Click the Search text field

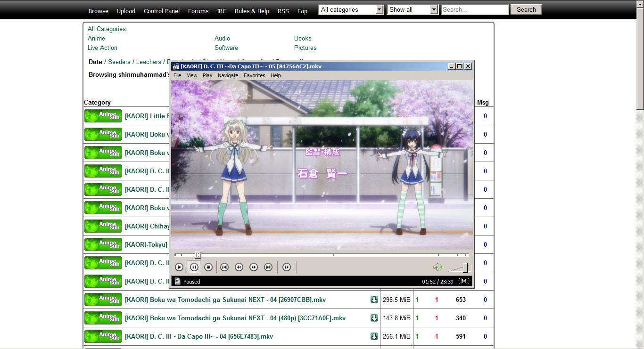point(475,9)
